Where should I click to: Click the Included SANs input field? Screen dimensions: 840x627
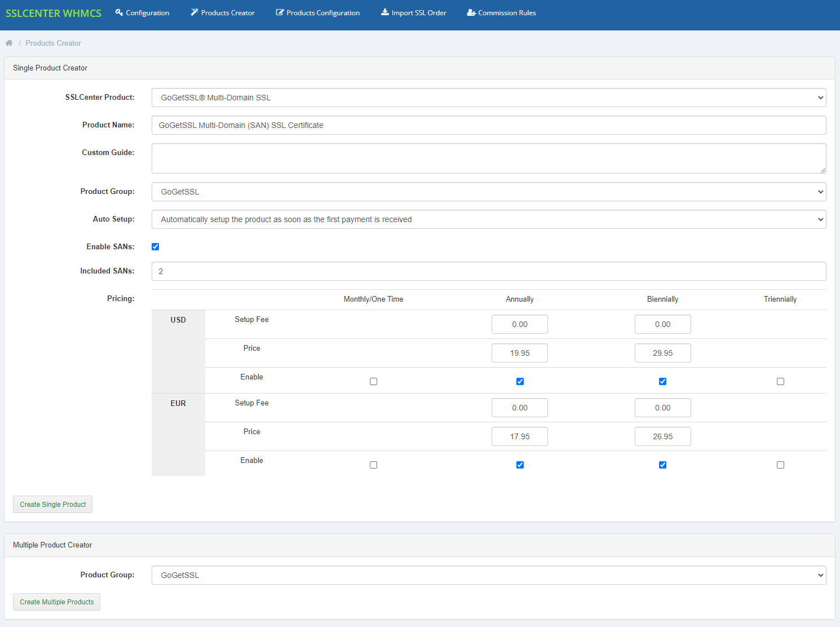pos(489,271)
